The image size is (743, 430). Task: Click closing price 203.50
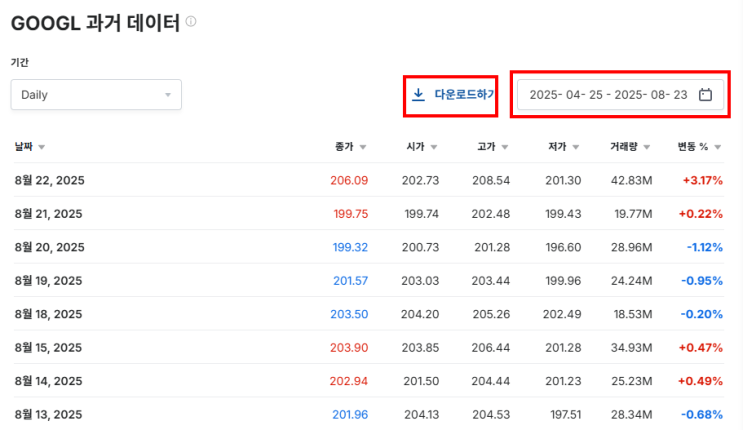click(x=349, y=314)
